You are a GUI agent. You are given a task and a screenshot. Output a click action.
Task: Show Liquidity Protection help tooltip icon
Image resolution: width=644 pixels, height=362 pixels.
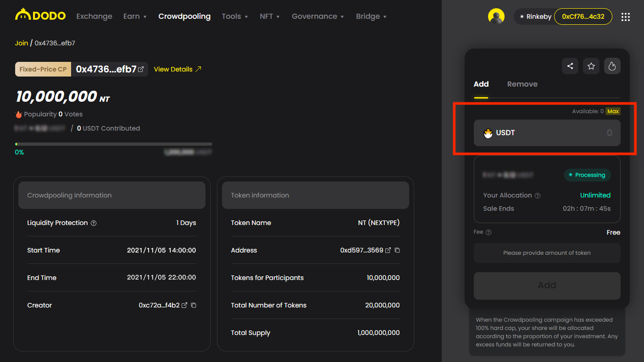click(x=94, y=223)
